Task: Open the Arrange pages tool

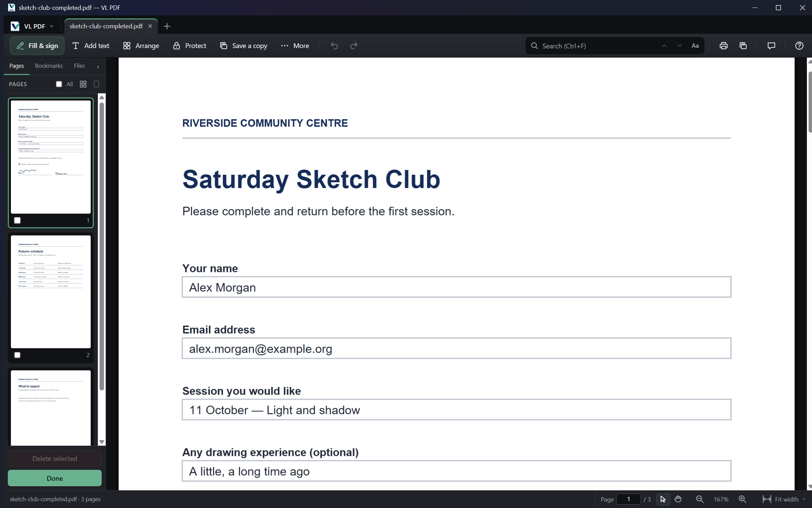Action: click(141, 46)
